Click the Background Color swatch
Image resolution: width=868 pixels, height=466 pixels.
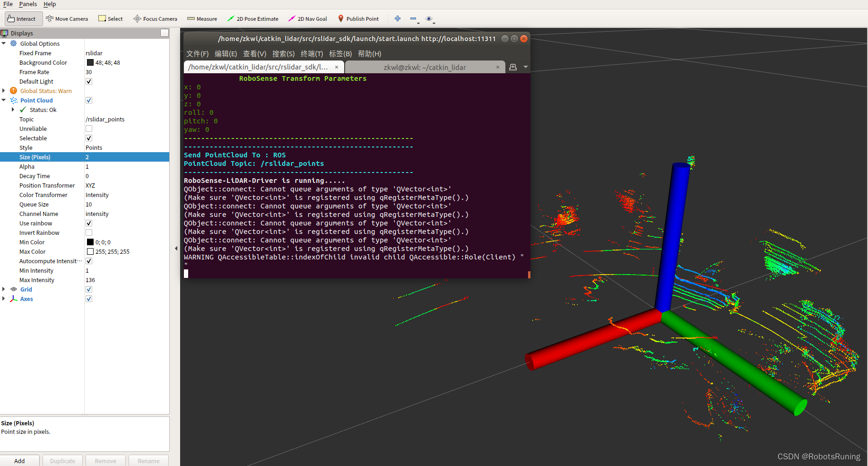point(90,62)
